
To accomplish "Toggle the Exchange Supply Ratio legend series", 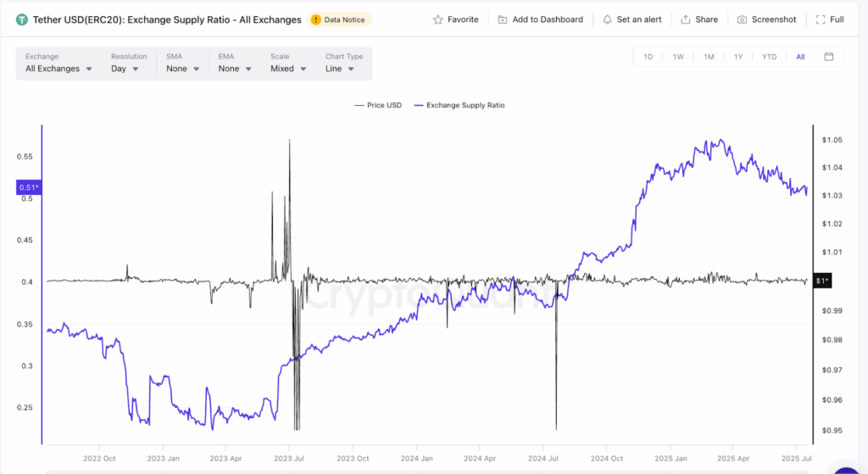I will 459,105.
